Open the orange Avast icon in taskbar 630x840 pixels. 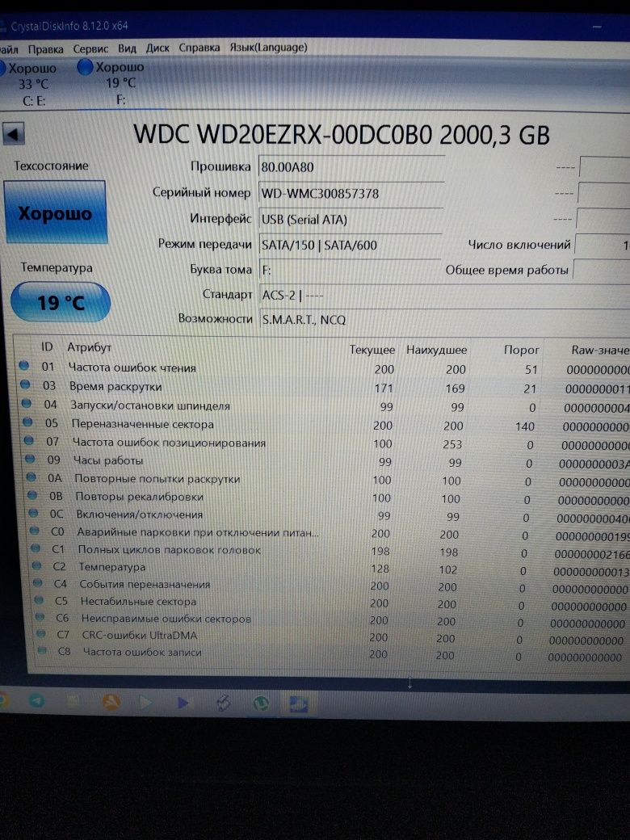coord(111,702)
